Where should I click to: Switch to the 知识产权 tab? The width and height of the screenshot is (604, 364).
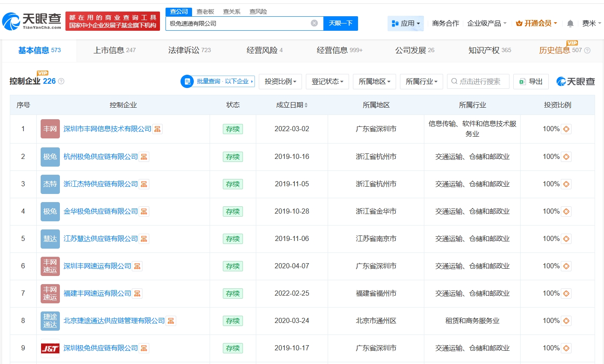click(490, 50)
